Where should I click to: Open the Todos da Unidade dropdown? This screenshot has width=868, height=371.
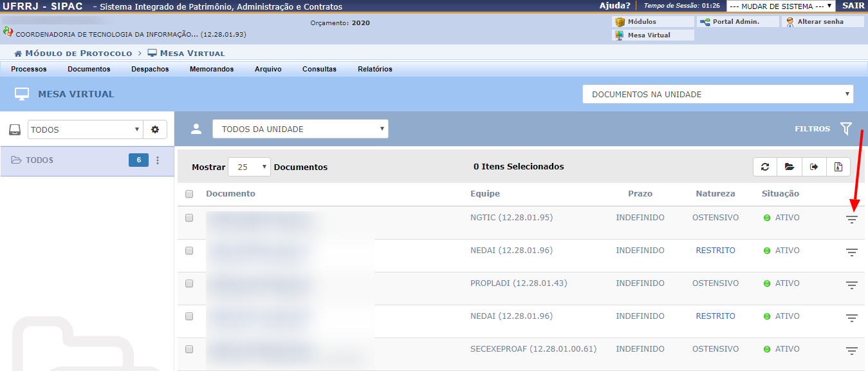[300, 129]
